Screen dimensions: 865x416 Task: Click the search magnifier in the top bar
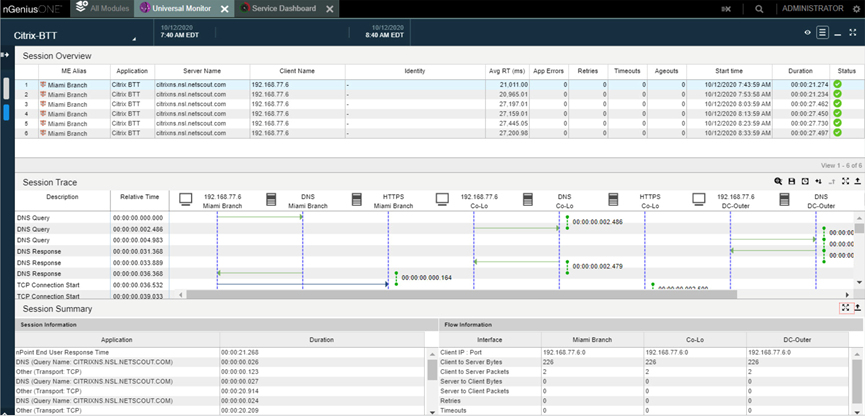pyautogui.click(x=760, y=8)
